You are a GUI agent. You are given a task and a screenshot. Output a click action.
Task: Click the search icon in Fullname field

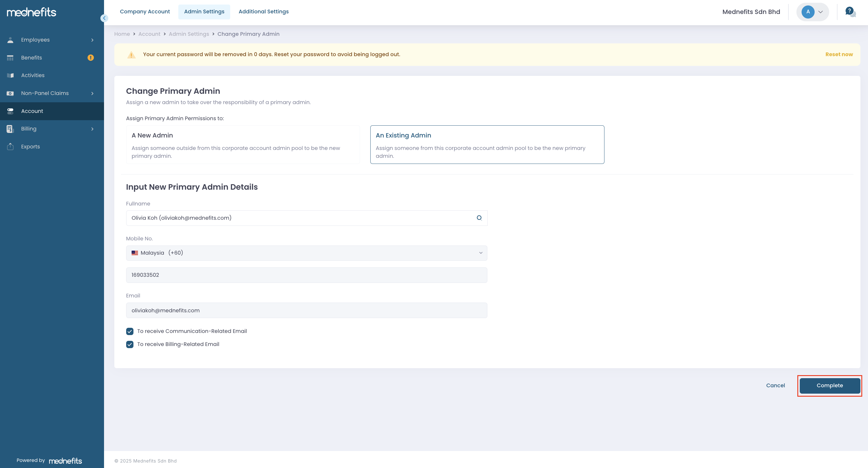point(479,218)
